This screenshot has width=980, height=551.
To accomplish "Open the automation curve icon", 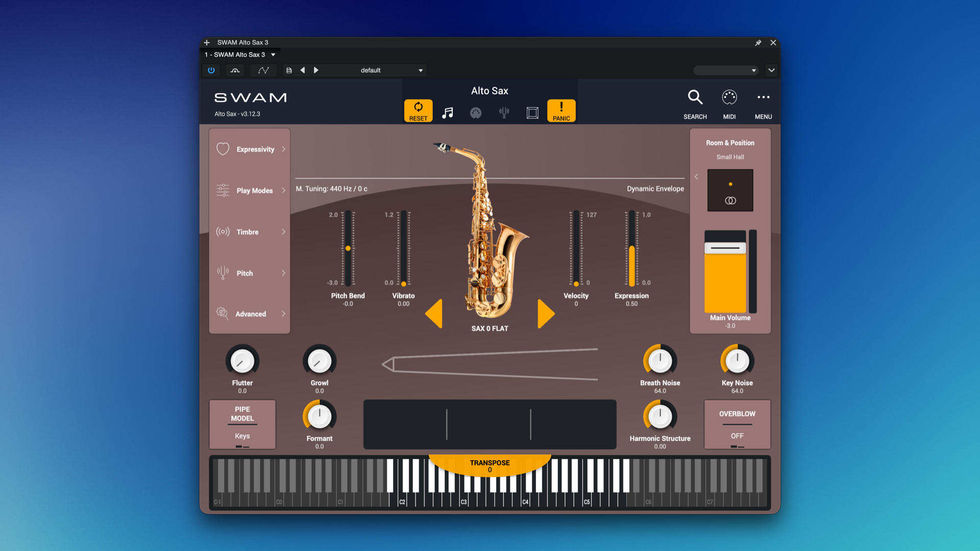I will pos(263,70).
